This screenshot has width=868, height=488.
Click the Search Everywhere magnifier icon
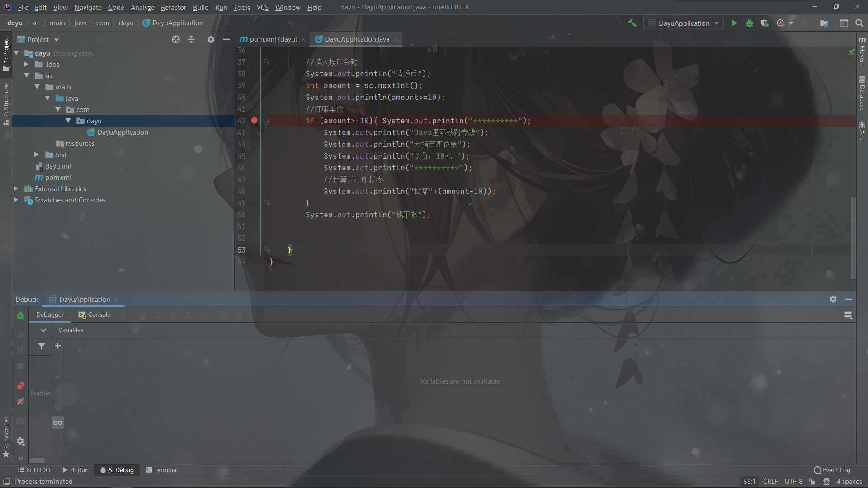coord(859,23)
